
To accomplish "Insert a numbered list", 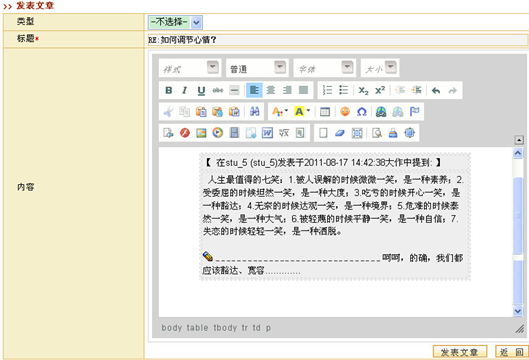I will tap(327, 90).
